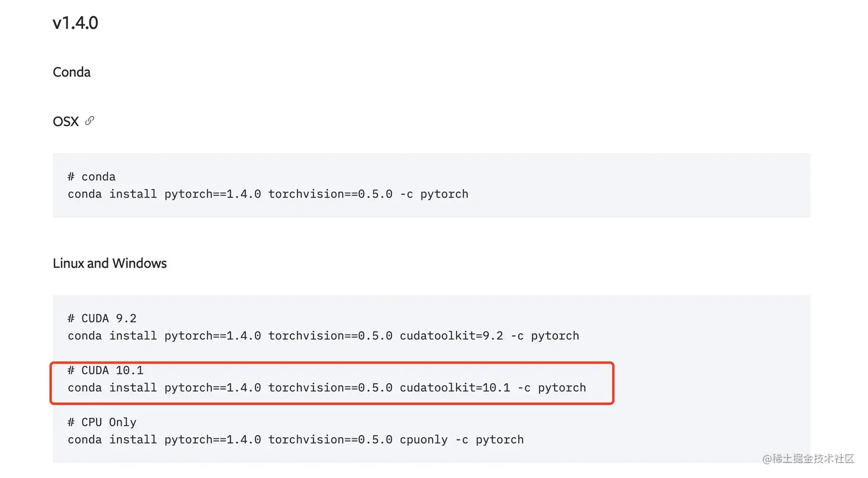
Task: Click '-c pytorch' ending the CUDA 9.2 command
Action: 545,336
